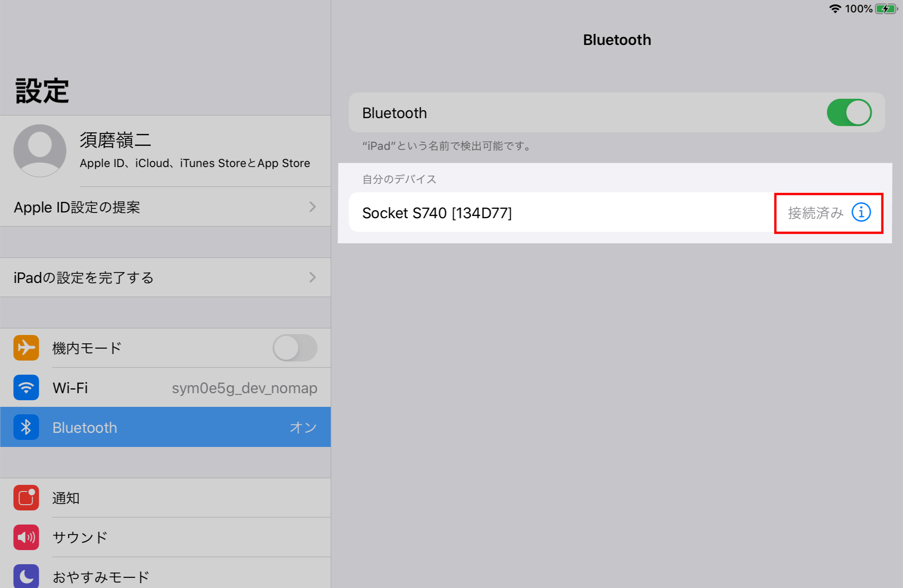Tap the Wi-Fi signal status icon

835,9
